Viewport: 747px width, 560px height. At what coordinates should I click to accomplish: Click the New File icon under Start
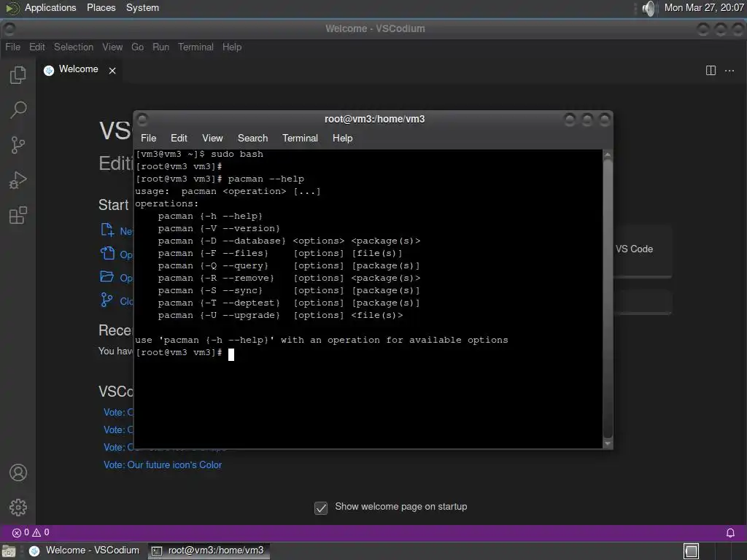click(107, 230)
